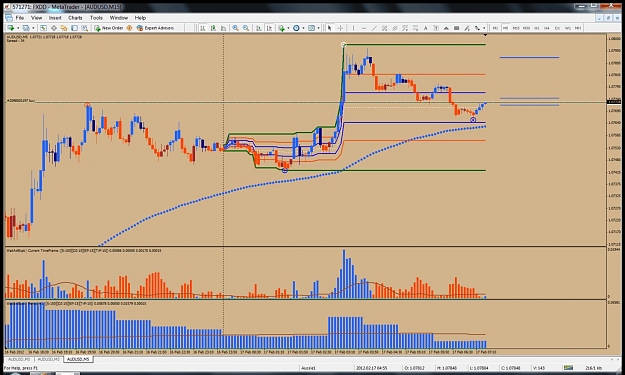Screen dimensions: 625x375
Task: Select the Crosshair tool
Action: coord(340,28)
